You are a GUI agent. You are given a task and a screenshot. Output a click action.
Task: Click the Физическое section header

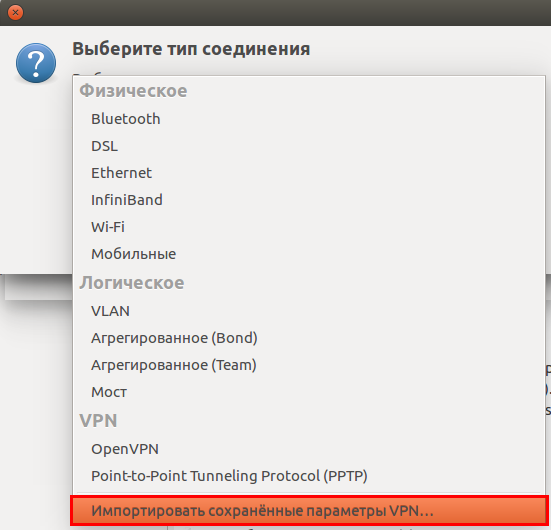(x=133, y=91)
